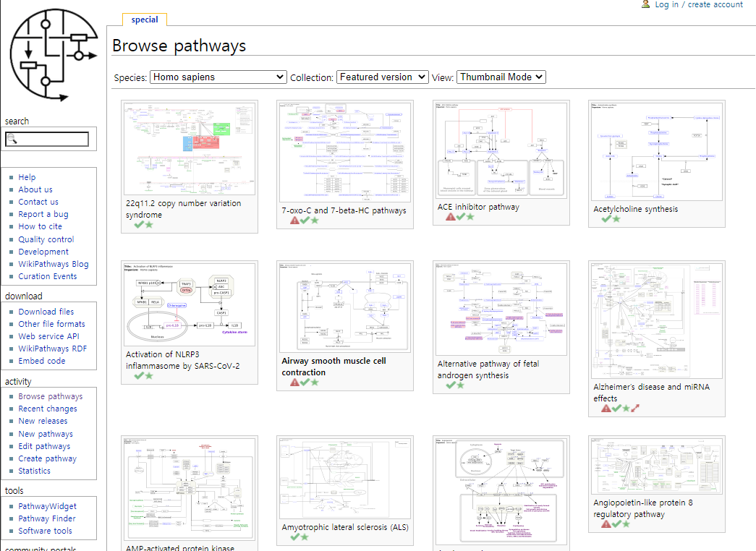The height and width of the screenshot is (551, 756).
Task: Open the Species dropdown showing Homo sapiens
Action: 218,76
